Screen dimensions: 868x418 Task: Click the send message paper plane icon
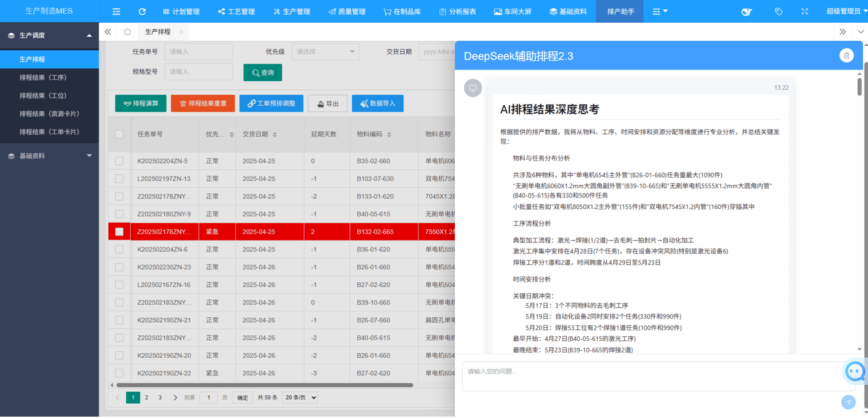click(x=848, y=402)
